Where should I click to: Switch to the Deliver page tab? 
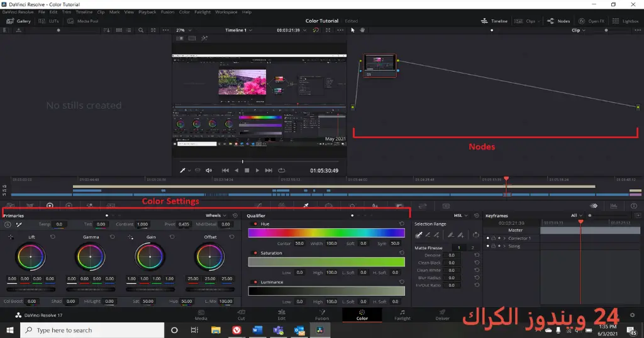click(x=442, y=315)
